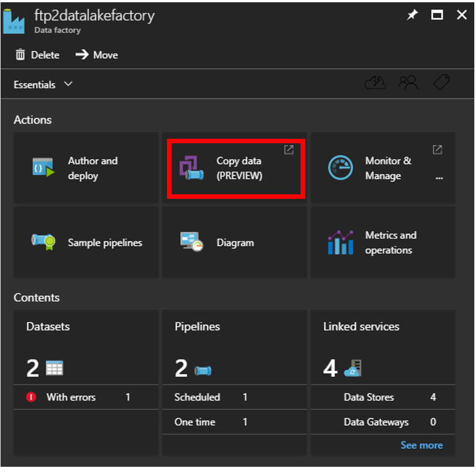Click the Data factory logo icon
The height and width of the screenshot is (473, 476).
point(14,22)
